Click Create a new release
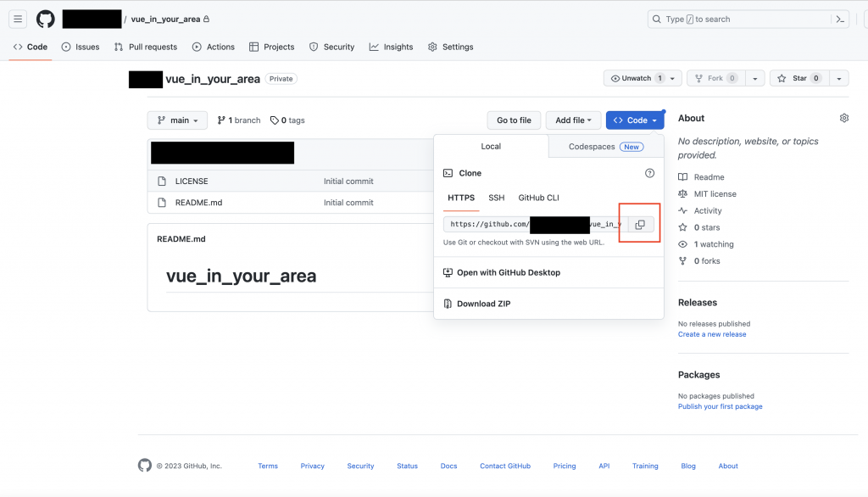 (712, 334)
